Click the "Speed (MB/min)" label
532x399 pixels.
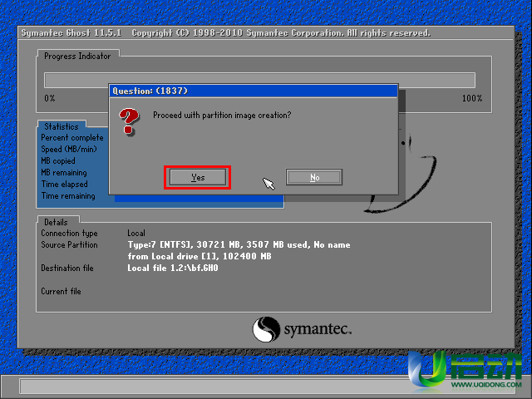tap(69, 150)
